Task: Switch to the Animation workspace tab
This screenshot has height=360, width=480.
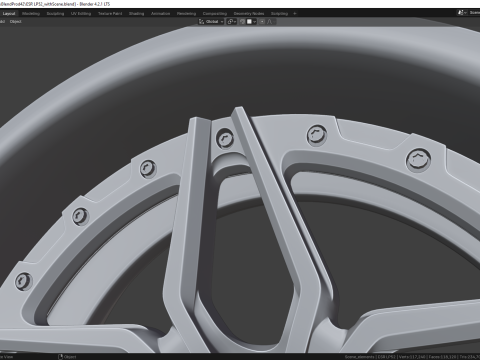Action: click(160, 14)
